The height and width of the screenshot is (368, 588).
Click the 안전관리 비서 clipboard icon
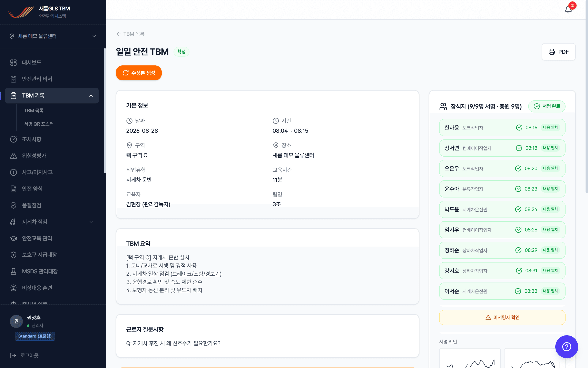tap(13, 79)
